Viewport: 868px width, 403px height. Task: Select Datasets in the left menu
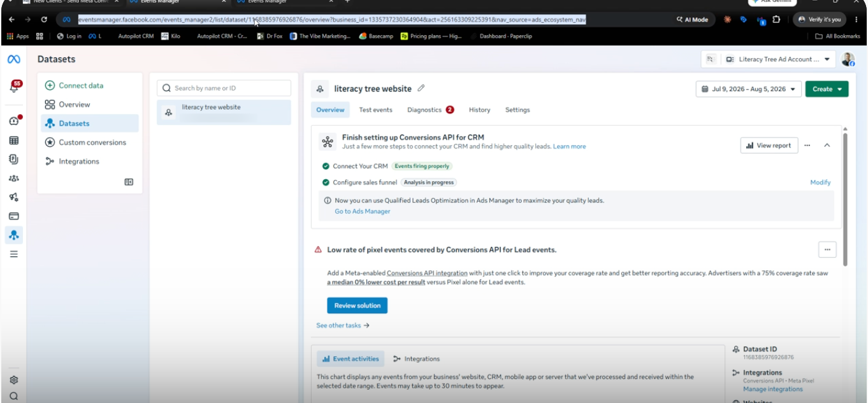point(90,124)
